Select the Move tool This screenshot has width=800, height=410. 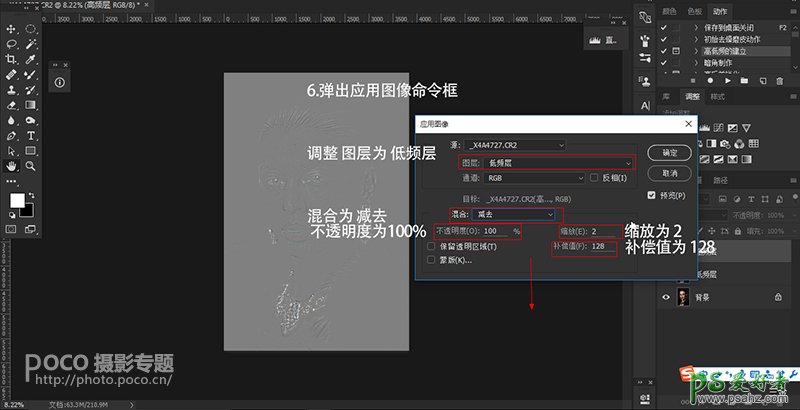point(11,29)
